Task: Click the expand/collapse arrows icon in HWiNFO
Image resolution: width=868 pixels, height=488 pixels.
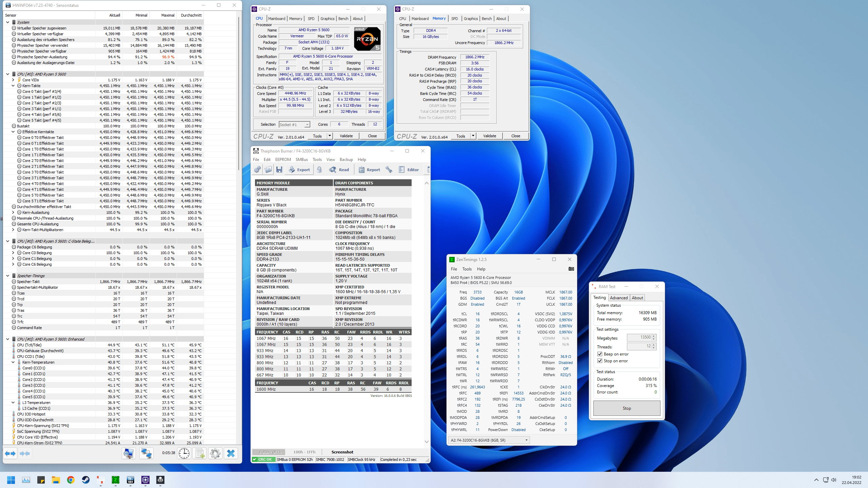Action: click(10, 453)
